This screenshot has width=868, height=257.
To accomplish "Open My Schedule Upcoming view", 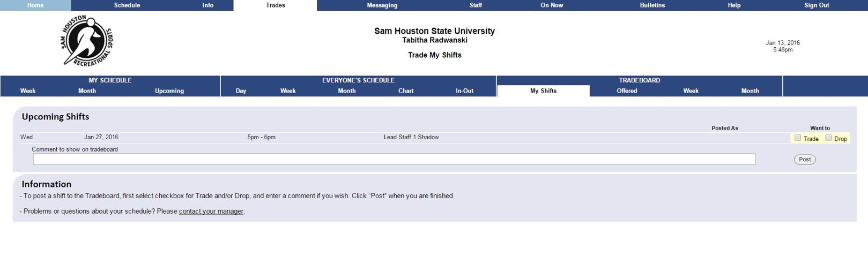I will tap(169, 91).
